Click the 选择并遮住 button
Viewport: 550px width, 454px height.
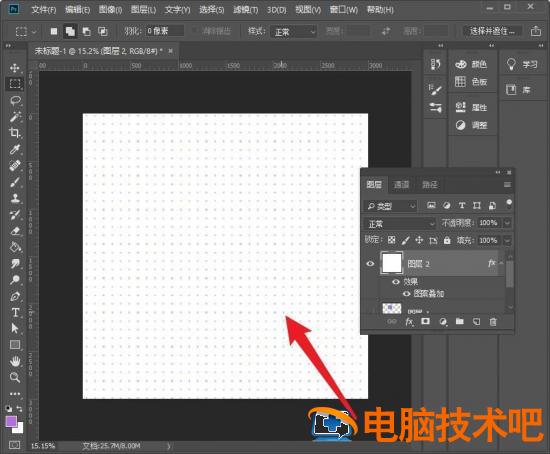492,31
